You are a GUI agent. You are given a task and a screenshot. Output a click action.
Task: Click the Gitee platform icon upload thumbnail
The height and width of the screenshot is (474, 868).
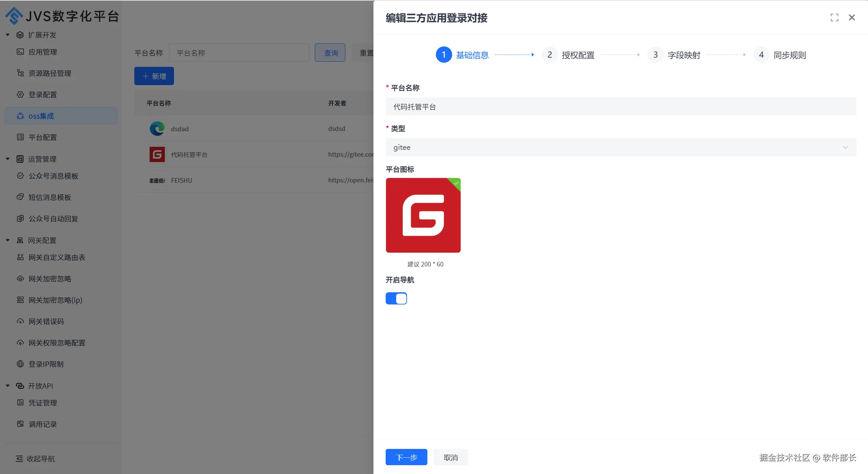423,215
